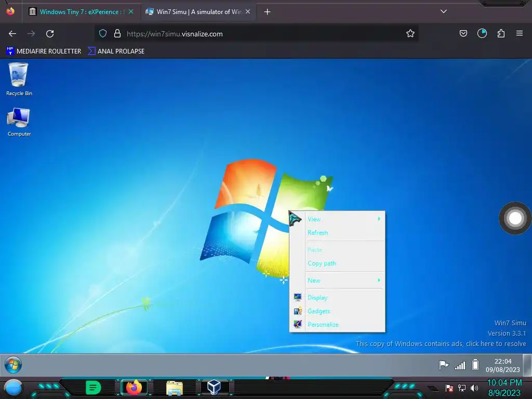Open the Firefox hamburger menu
This screenshot has height=399, width=532.
pos(520,33)
